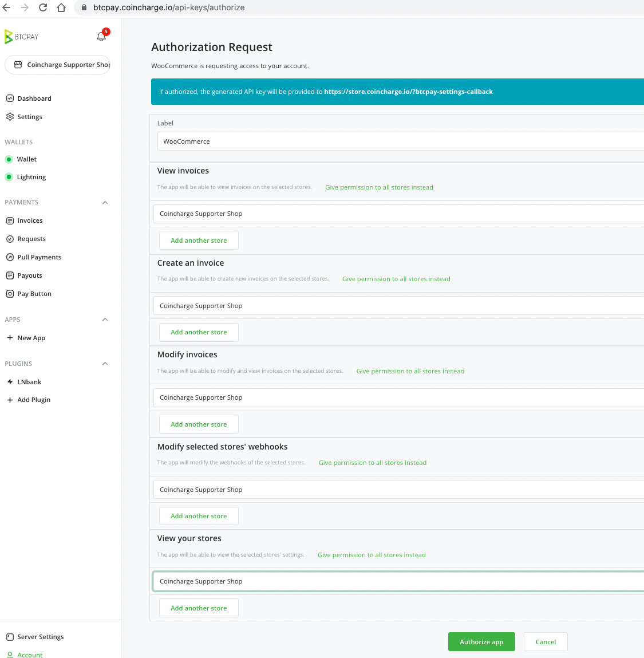Click the Payouts icon in sidebar
This screenshot has height=658, width=644.
click(x=10, y=275)
